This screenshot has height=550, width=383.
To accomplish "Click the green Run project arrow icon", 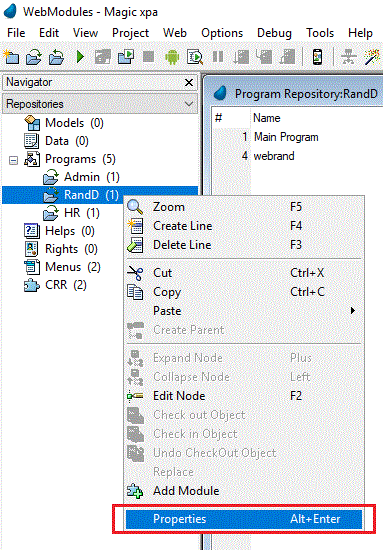I will pos(80,56).
